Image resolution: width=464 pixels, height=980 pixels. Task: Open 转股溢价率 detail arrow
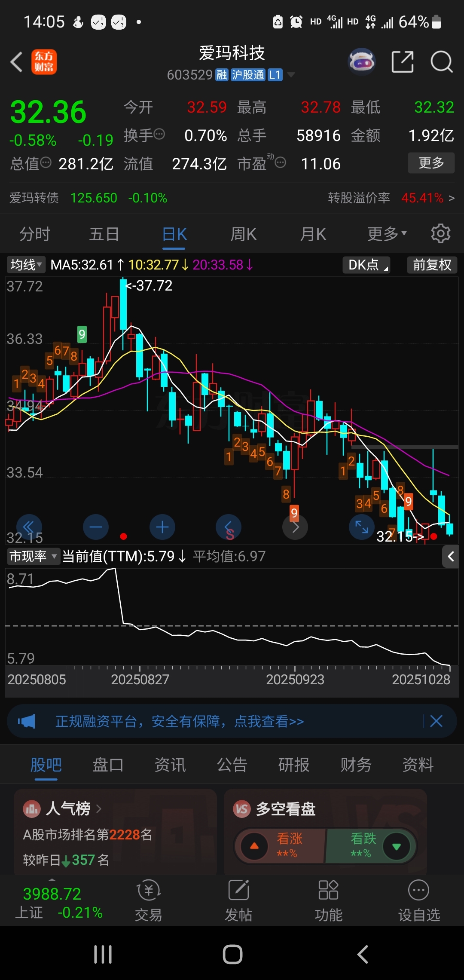coord(451,198)
